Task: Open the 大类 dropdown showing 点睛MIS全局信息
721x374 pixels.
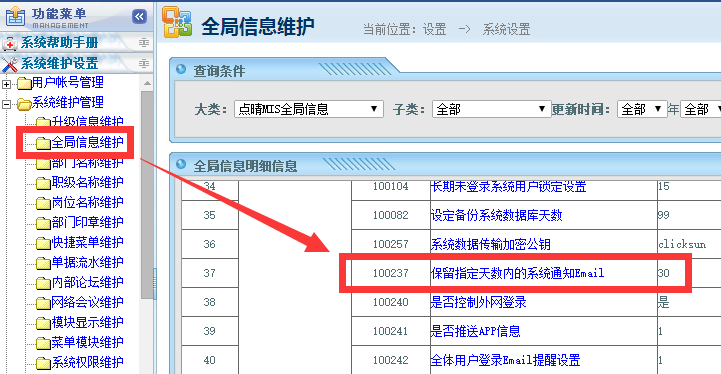Action: pos(309,109)
